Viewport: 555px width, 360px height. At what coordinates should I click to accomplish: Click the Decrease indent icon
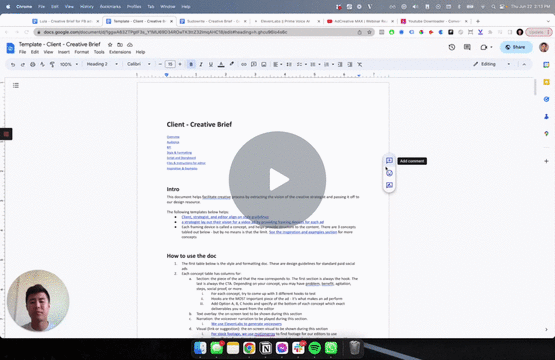point(340,64)
